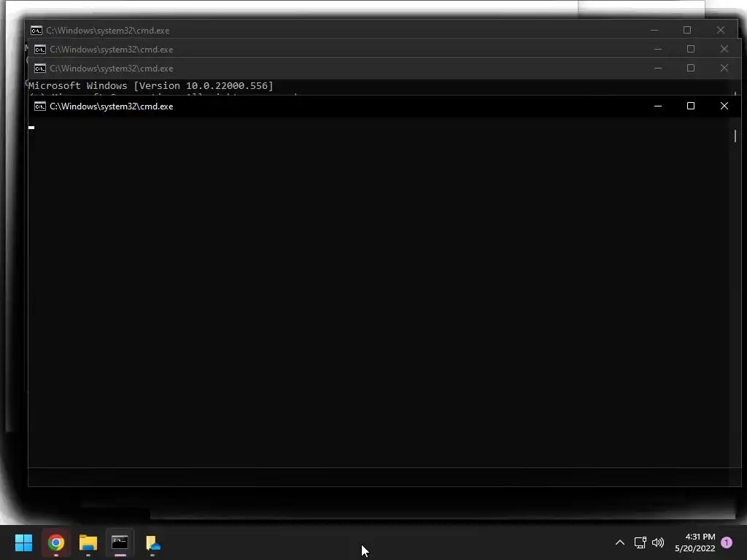Open the network status tray icon
The image size is (747, 560).
tap(640, 542)
